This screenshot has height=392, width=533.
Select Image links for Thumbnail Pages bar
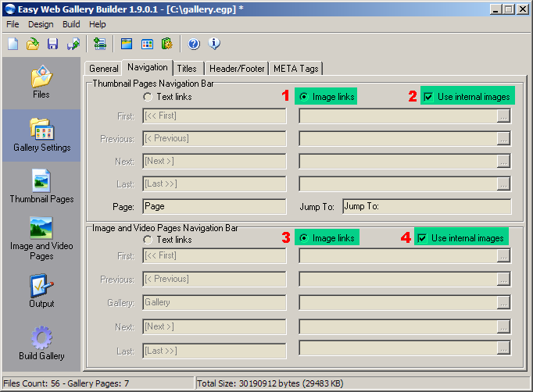point(327,97)
